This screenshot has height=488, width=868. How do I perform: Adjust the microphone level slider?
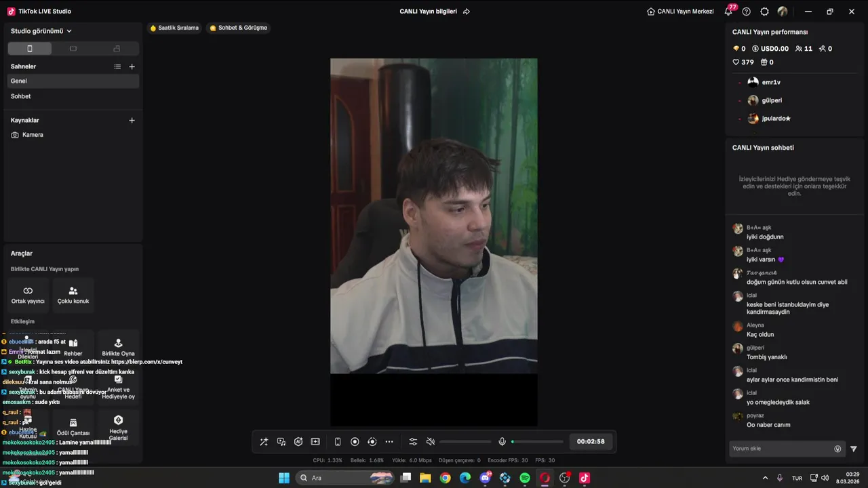[x=537, y=442]
